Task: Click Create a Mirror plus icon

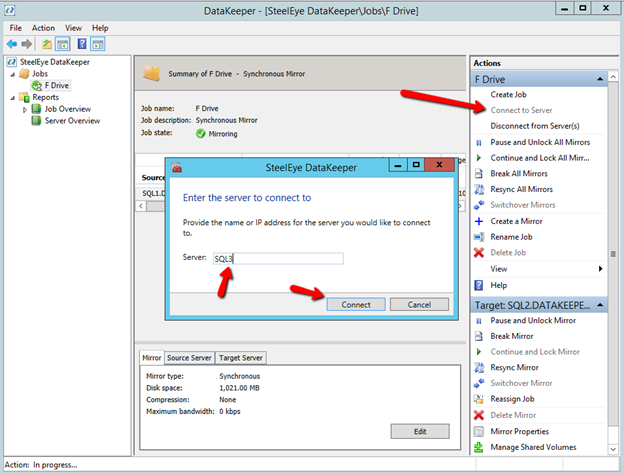Action: click(x=479, y=221)
